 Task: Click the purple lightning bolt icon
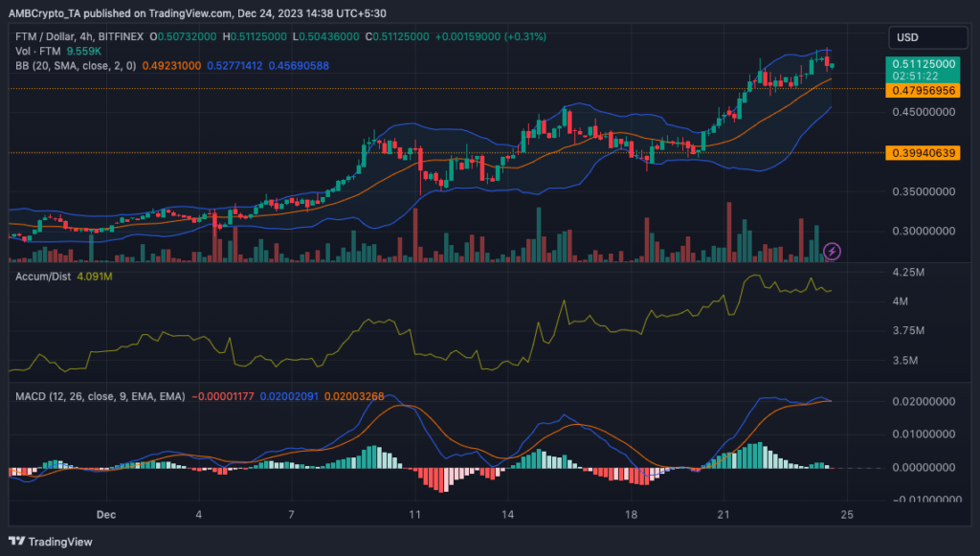coord(832,252)
